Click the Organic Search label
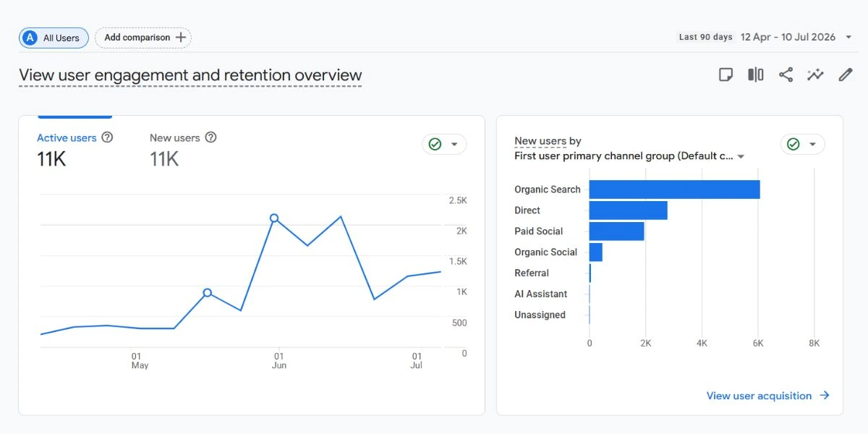The height and width of the screenshot is (434, 868). (x=548, y=190)
